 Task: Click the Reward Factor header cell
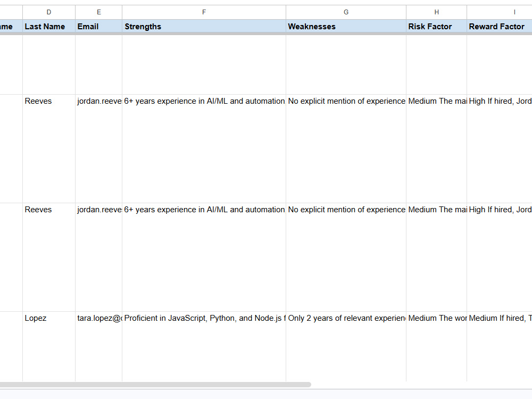[500, 27]
